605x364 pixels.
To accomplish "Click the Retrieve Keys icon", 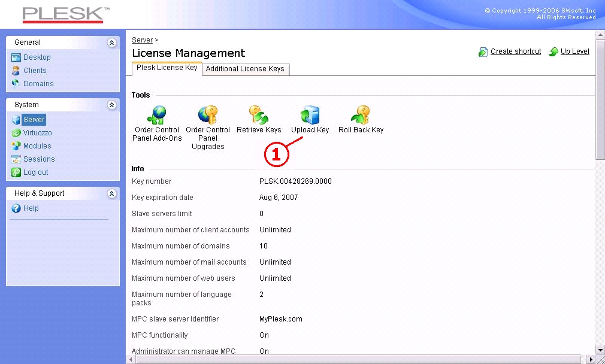I will [x=259, y=114].
